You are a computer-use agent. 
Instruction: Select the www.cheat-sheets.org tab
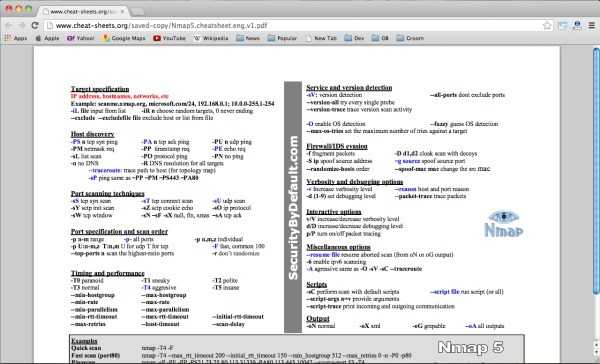pos(84,11)
